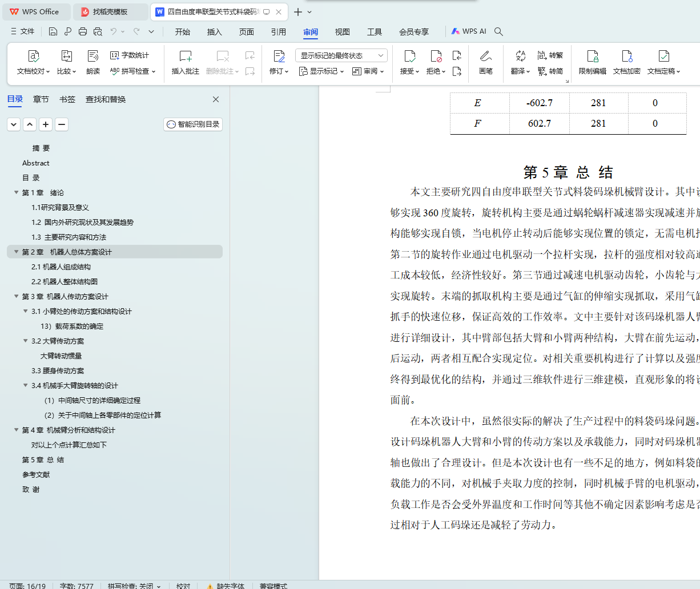Switch to the 页面 ribbon tab
700x589 pixels.
[247, 32]
